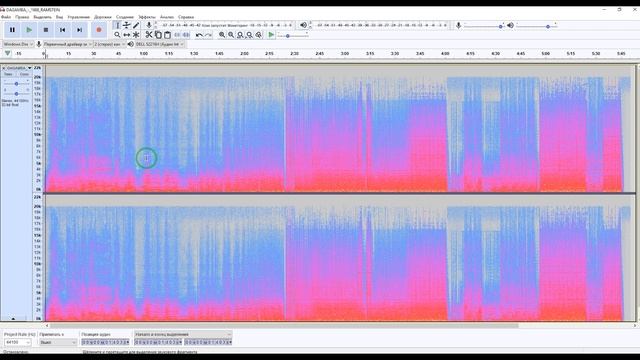640x360 pixels.
Task: Click the Fit Selection zoom icon
Action: click(240, 35)
